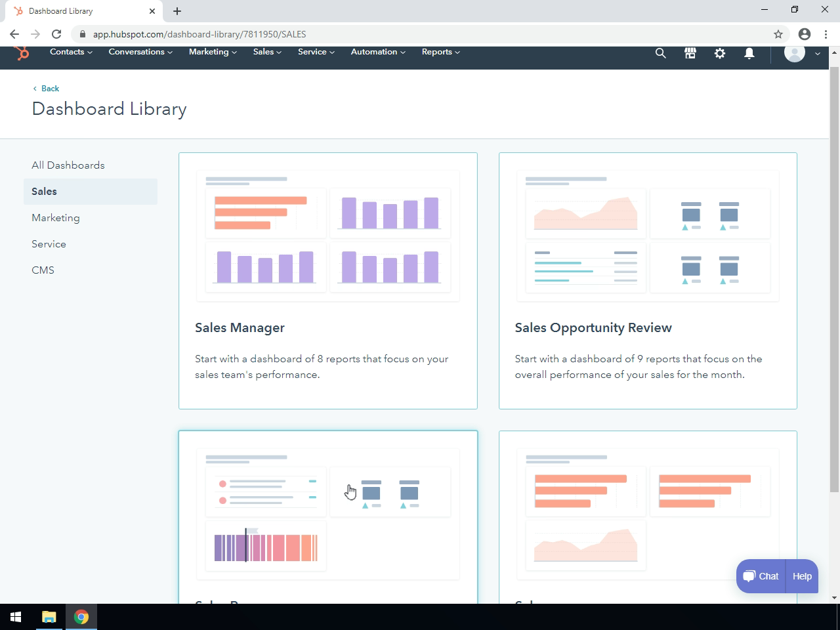Select the third dashboard template with the colored funnel bar
Image resolution: width=840 pixels, height=630 pixels.
328,517
